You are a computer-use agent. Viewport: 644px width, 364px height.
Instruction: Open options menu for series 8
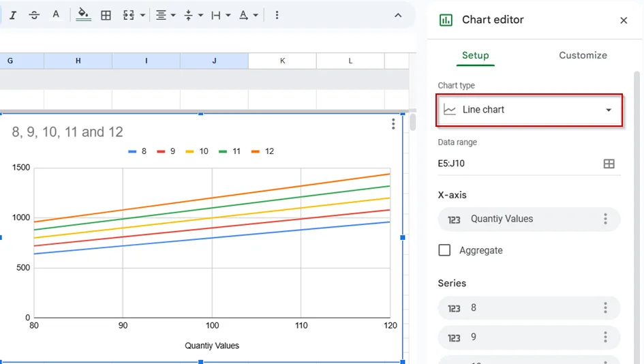[x=605, y=307]
